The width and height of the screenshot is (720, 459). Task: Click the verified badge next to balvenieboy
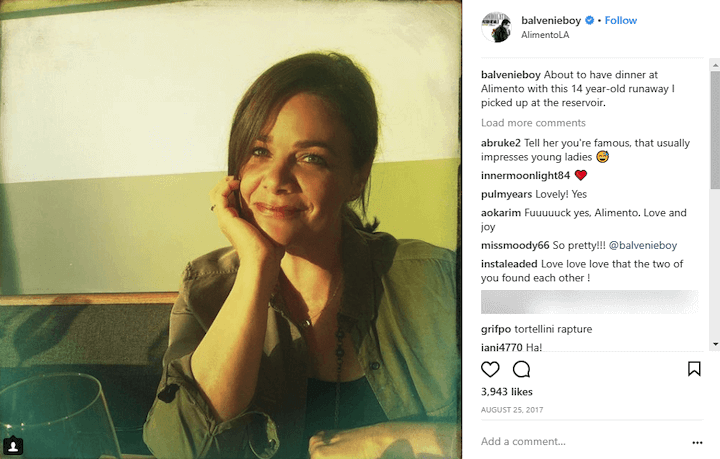click(590, 20)
